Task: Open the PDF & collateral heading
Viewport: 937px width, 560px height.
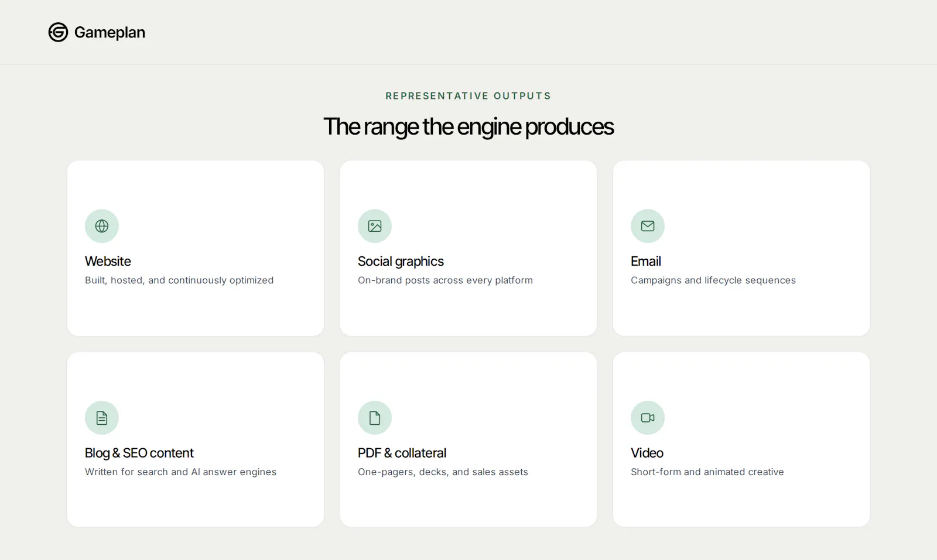Action: point(402,453)
